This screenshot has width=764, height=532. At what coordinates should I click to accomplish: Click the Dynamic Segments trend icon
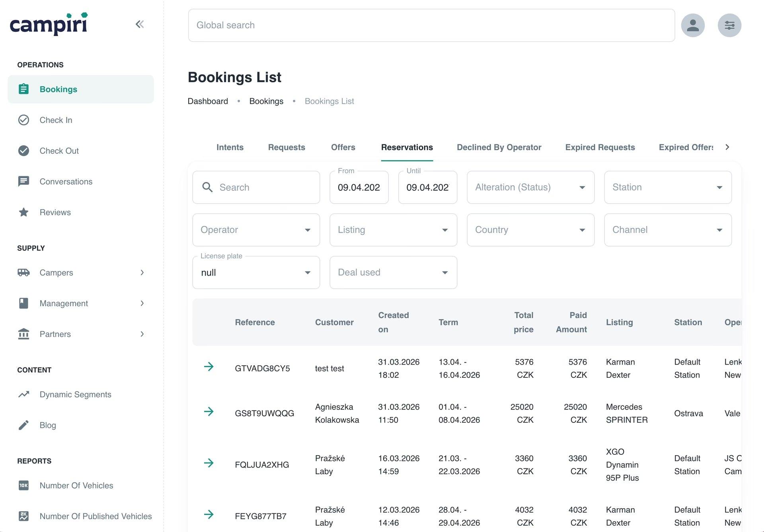click(x=24, y=394)
